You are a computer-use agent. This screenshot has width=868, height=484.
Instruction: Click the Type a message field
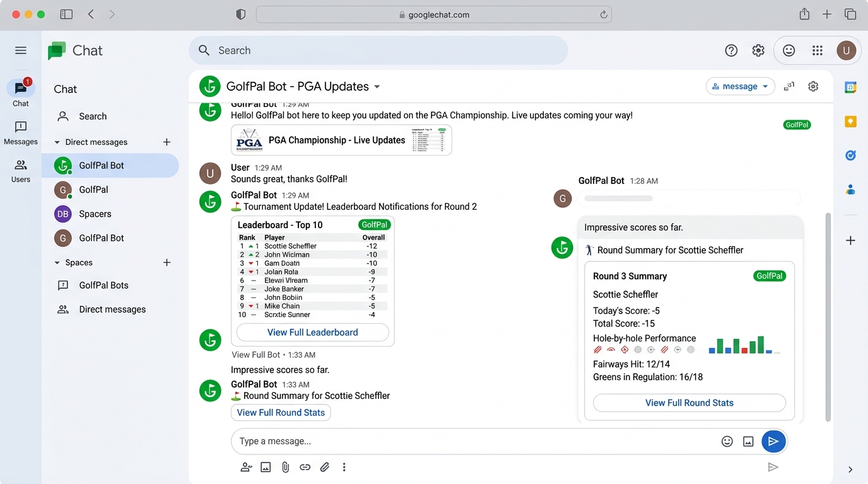pyautogui.click(x=476, y=442)
